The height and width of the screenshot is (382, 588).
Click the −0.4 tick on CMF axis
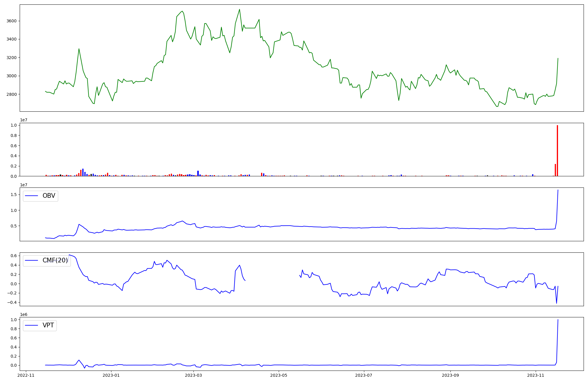(12, 303)
